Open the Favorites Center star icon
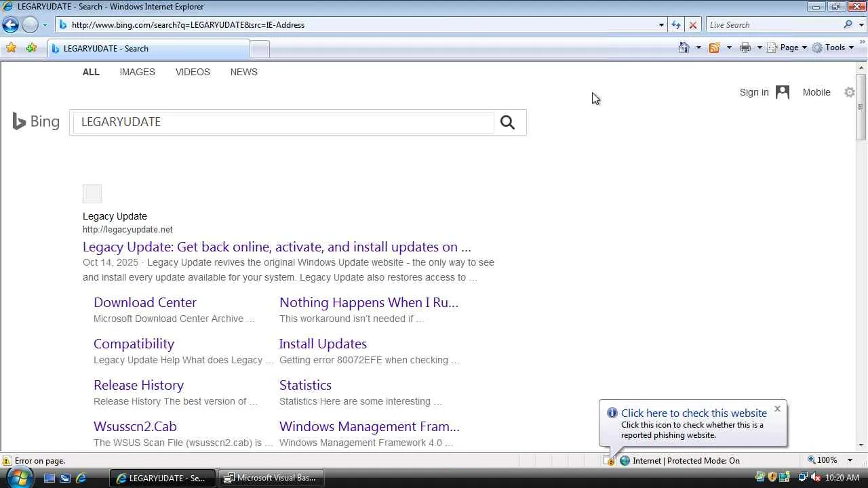The height and width of the screenshot is (488, 868). pos(11,48)
